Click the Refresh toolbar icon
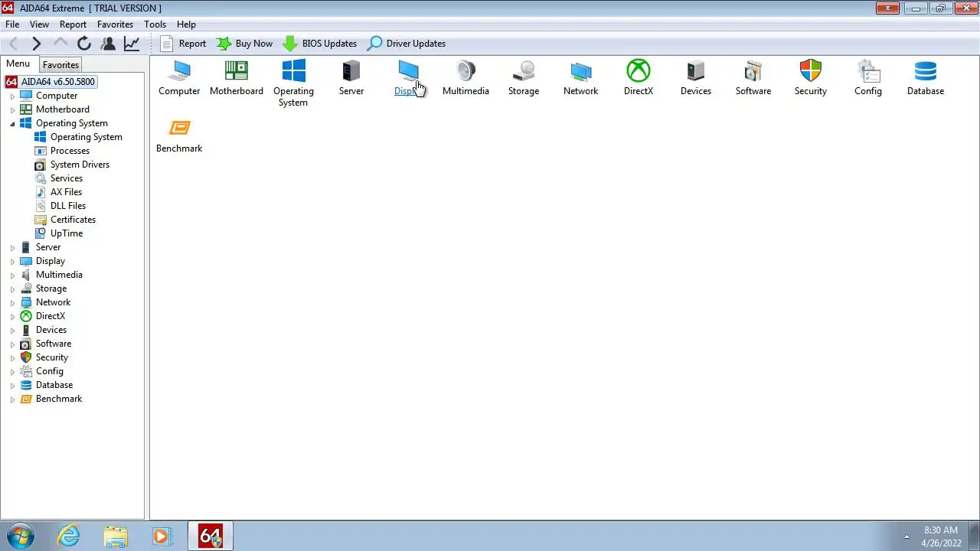Viewport: 980px width, 551px height. [84, 44]
